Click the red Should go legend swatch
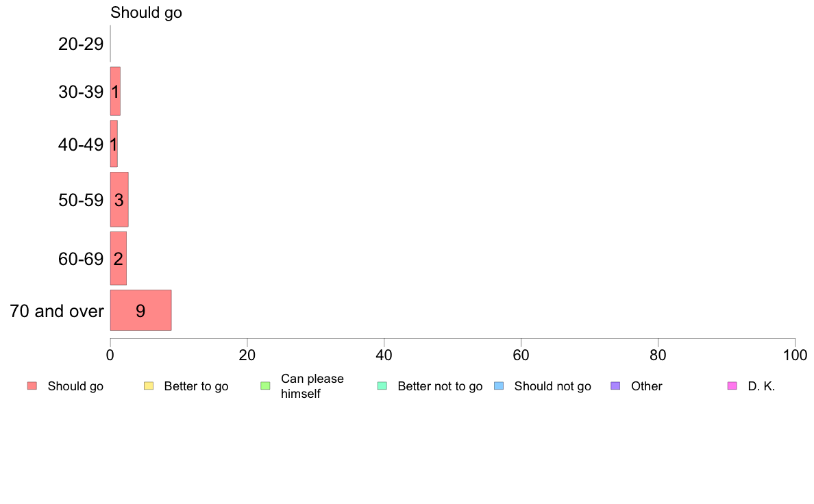Viewport: 814px width, 504px height. click(x=32, y=386)
